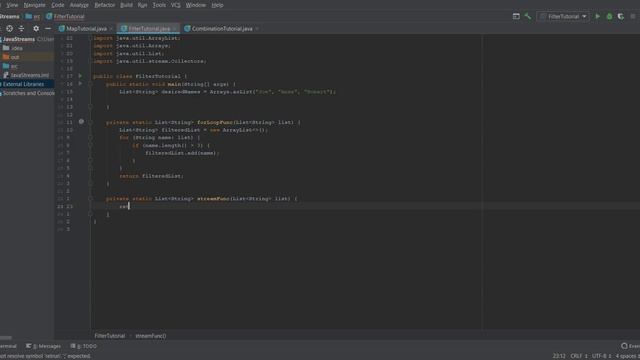Click the project panel horizontal scrollbar
Viewport: 640px width, 360px height.
(6, 338)
